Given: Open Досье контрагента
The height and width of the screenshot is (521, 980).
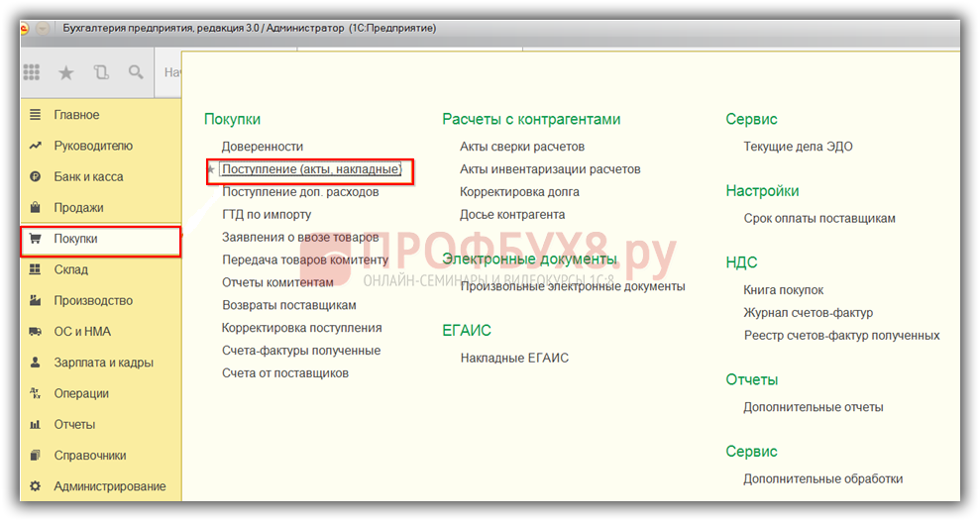Looking at the screenshot, I should [512, 214].
